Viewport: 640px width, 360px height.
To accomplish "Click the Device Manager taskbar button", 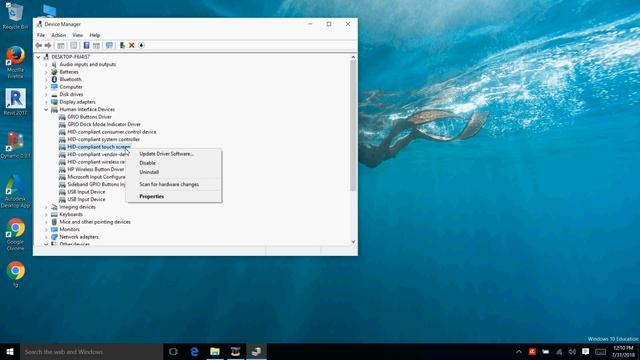I will pos(256,351).
